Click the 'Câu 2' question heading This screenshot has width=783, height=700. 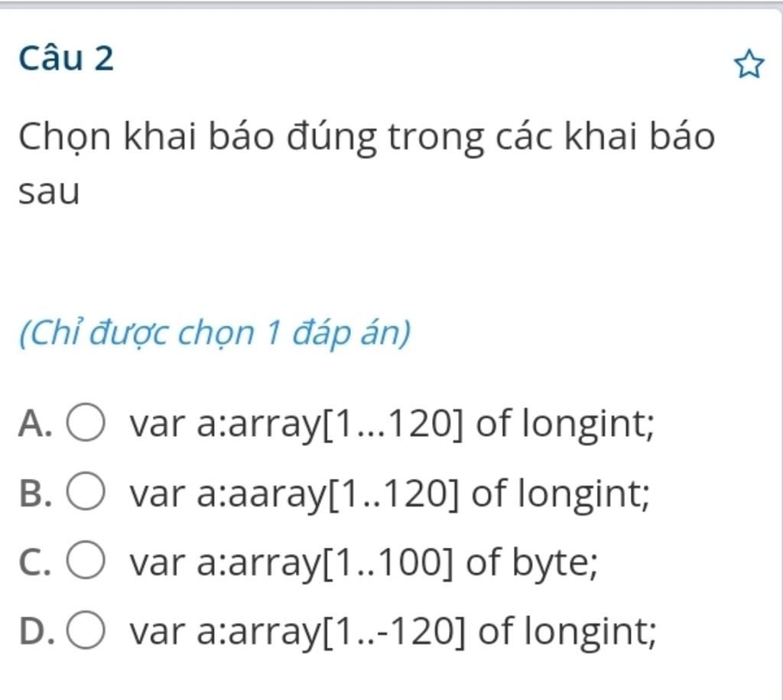(67, 58)
